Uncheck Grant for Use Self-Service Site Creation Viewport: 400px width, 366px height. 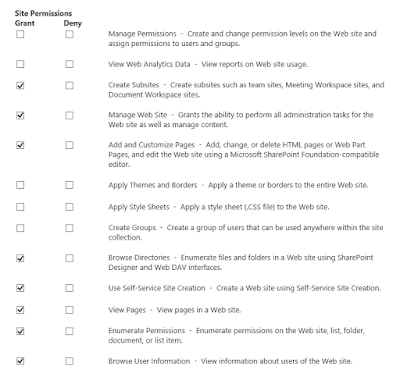point(20,288)
